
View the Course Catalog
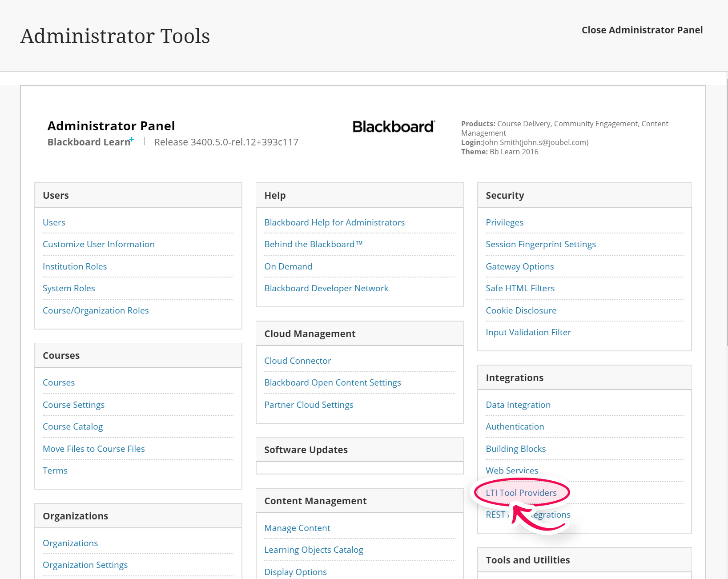pos(72,426)
